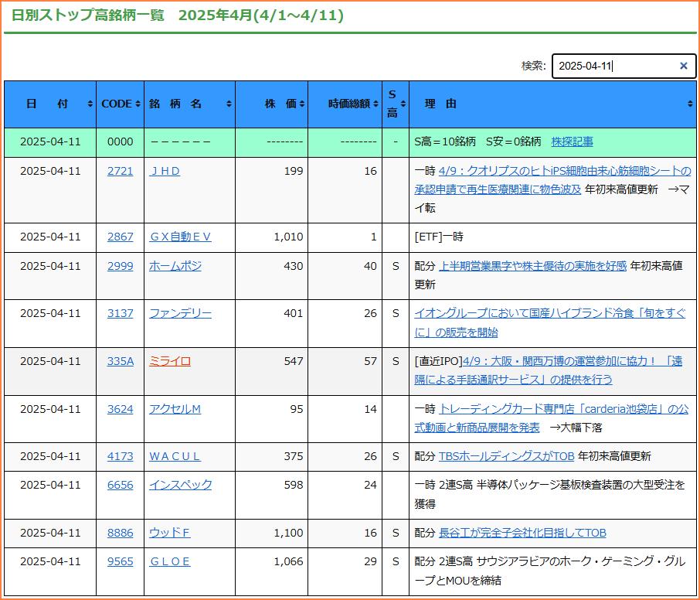Image resolution: width=700 pixels, height=600 pixels.
Task: Open the ＪＨＤ stock name link
Action: 165,171
